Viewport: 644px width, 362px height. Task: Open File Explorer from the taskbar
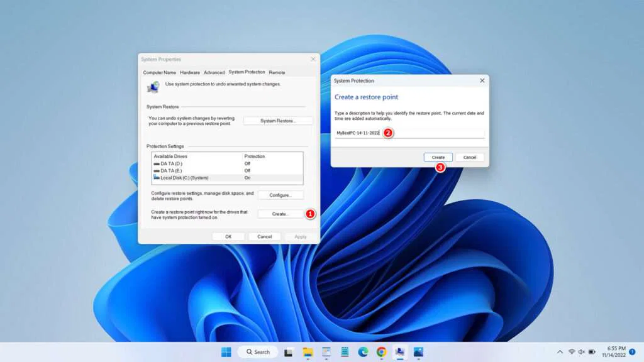(x=307, y=352)
